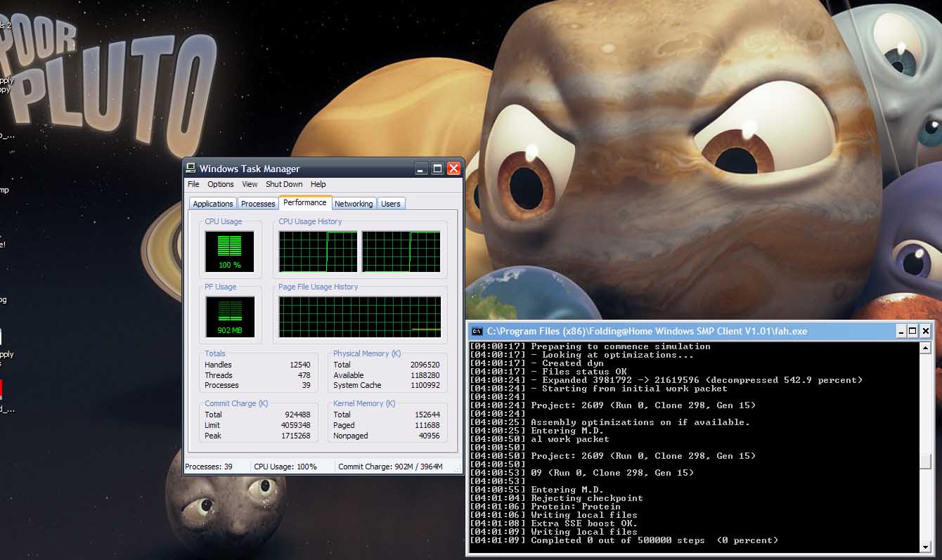This screenshot has height=560, width=942.
Task: Minimize the fah.exe console window
Action: (901, 331)
